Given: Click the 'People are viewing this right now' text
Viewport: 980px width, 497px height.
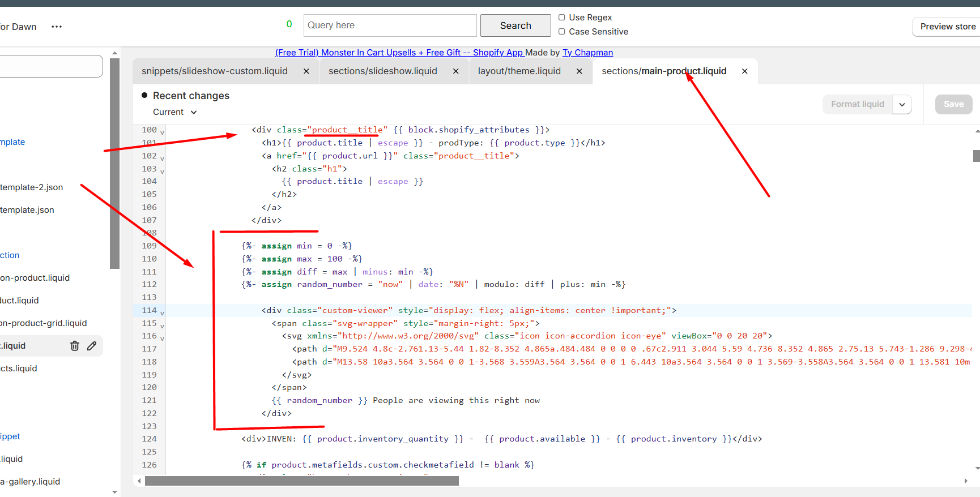Looking at the screenshot, I should pyautogui.click(x=456, y=400).
